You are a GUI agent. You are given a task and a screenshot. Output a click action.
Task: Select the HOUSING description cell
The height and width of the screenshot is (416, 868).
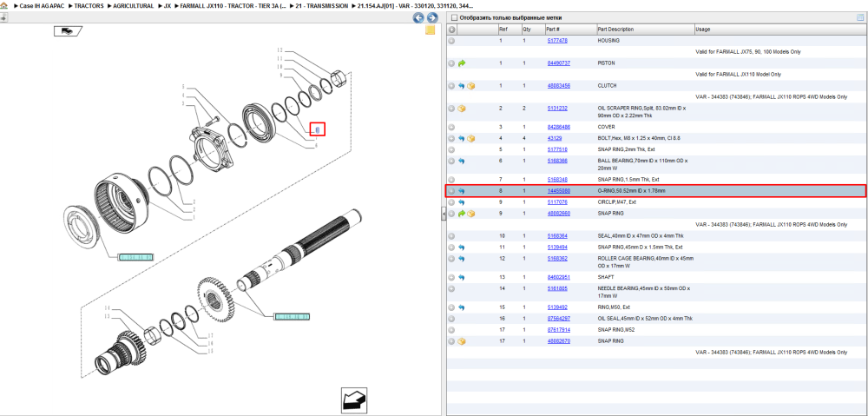click(645, 41)
